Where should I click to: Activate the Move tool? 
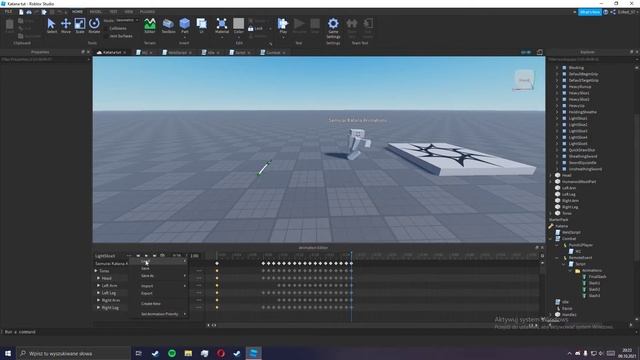tap(66, 25)
